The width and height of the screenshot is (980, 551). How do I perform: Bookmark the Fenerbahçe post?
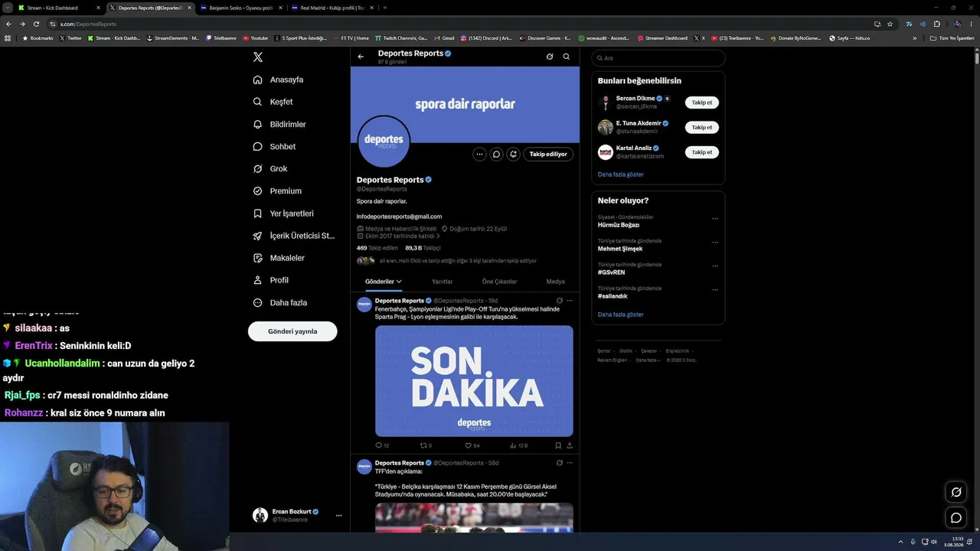click(x=558, y=445)
